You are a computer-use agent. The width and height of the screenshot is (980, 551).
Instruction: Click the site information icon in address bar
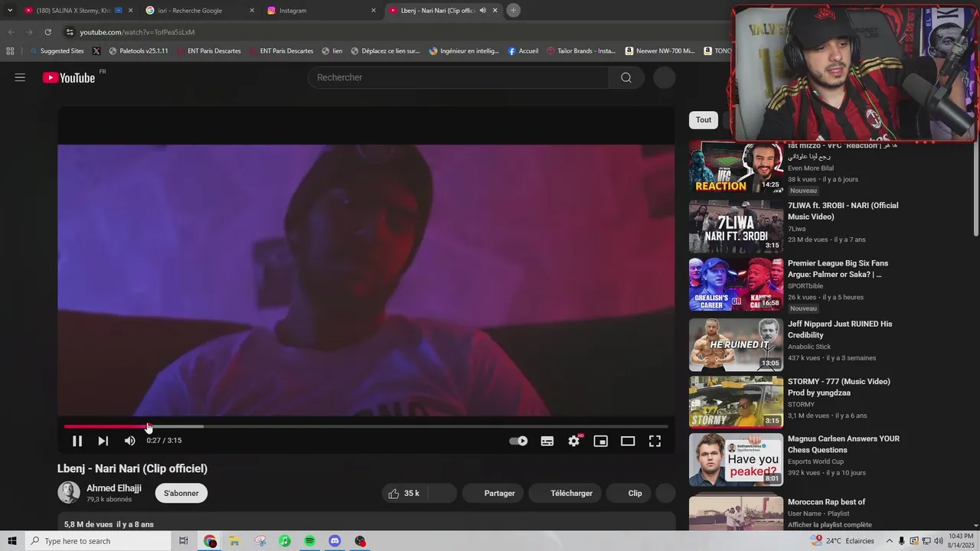tap(70, 32)
